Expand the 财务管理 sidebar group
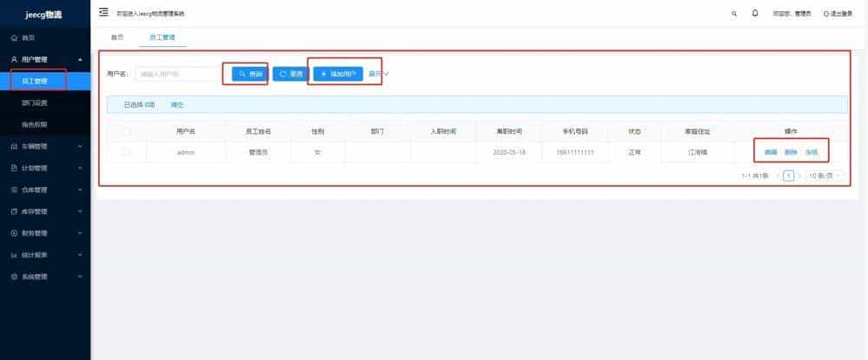868x360 pixels. [x=45, y=233]
